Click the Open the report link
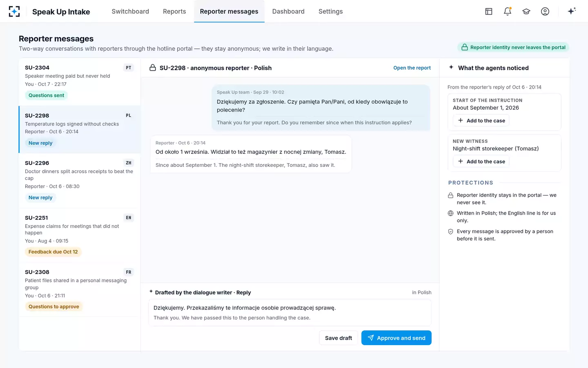The width and height of the screenshot is (588, 368). pos(412,68)
